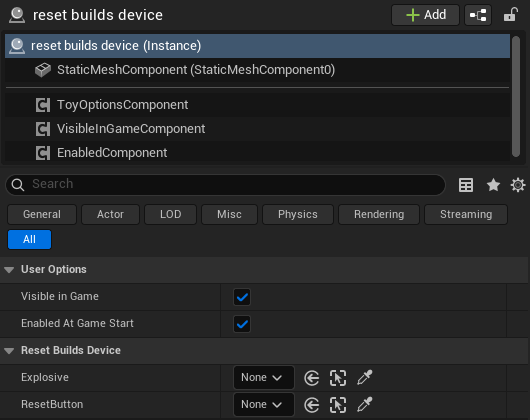Open details view settings gear
The width and height of the screenshot is (530, 420).
[518, 185]
